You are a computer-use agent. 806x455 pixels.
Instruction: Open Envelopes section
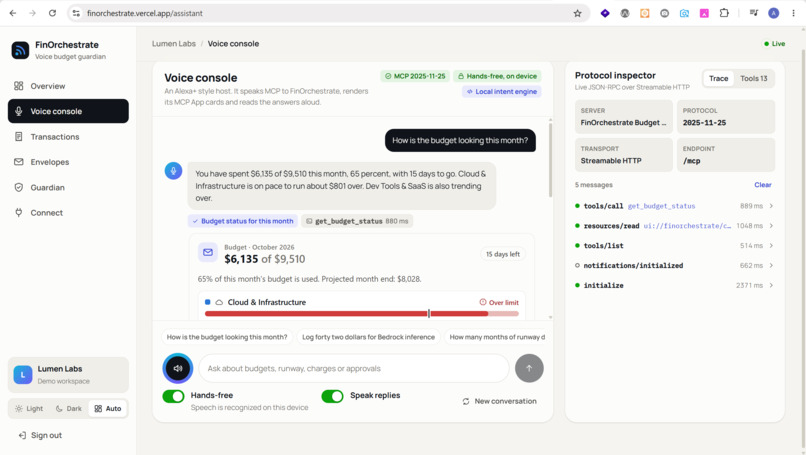click(x=68, y=162)
